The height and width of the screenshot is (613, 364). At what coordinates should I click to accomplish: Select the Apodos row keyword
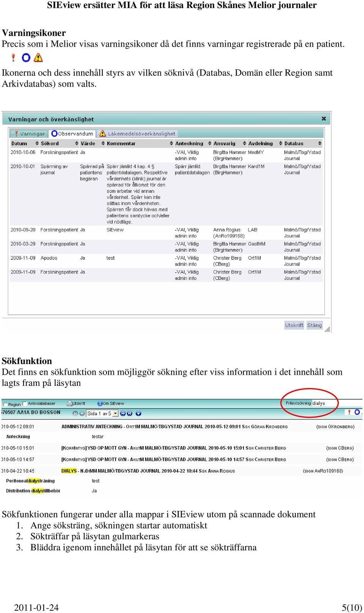tap(49, 258)
